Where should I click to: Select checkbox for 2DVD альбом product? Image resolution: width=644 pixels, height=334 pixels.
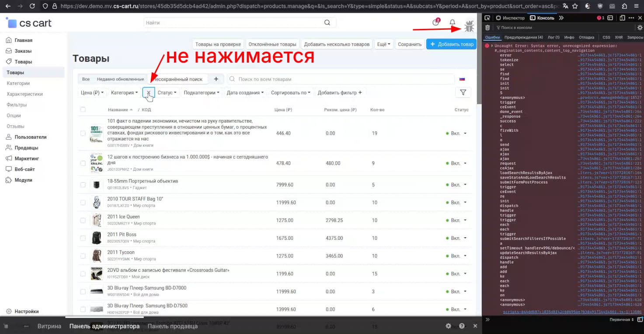[83, 274]
